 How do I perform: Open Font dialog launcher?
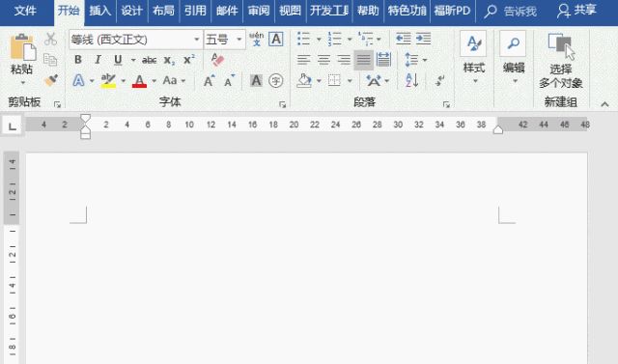coord(282,104)
